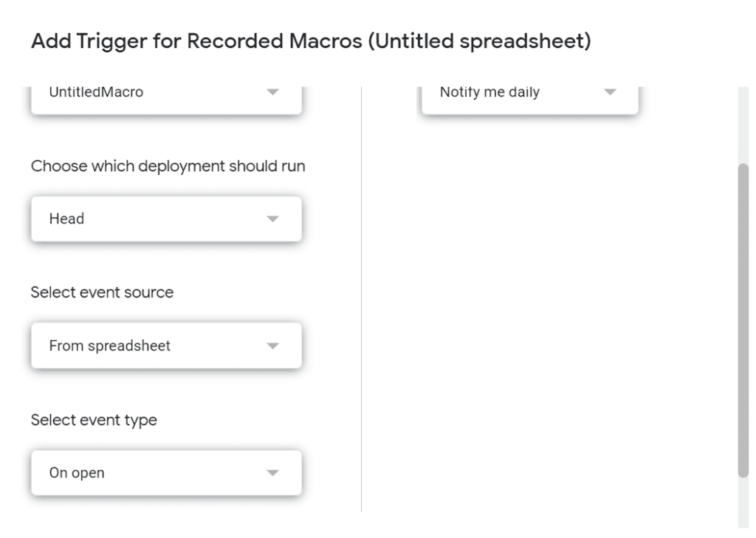The image size is (756, 538).
Task: Choose a different deployment to run
Action: click(x=166, y=218)
